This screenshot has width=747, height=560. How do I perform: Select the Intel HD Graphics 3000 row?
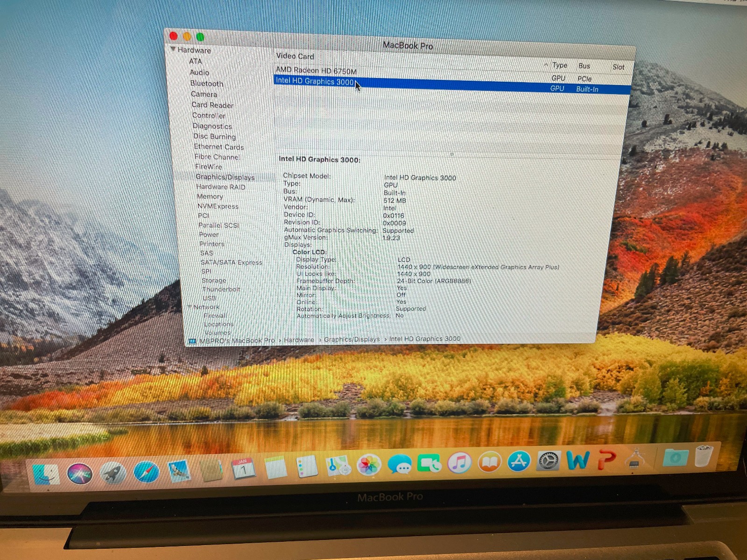click(451, 84)
